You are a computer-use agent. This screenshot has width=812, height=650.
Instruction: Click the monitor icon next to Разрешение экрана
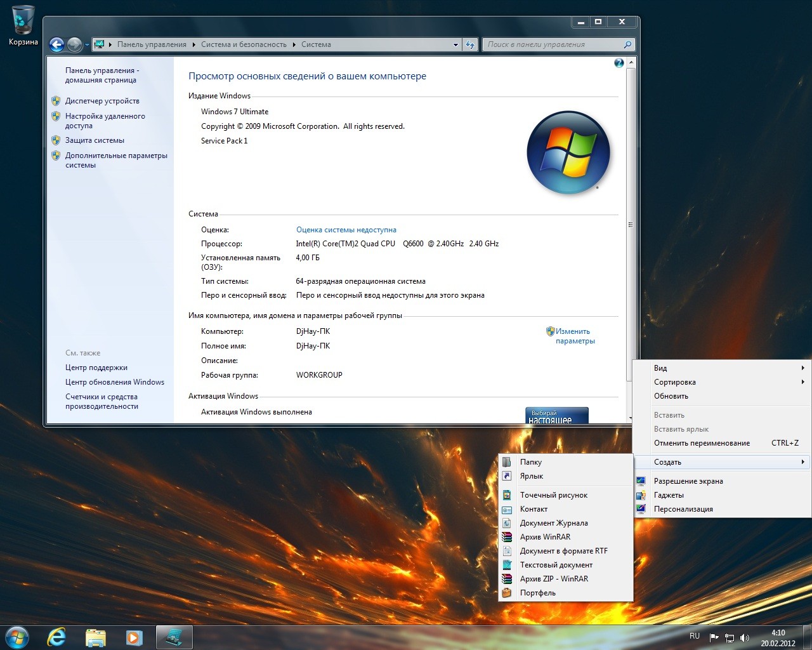(x=641, y=481)
